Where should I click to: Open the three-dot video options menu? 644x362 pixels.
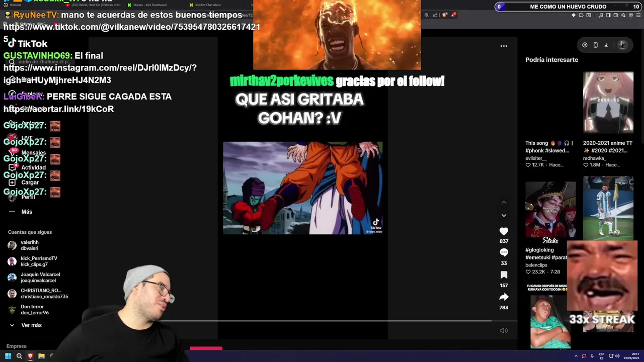pyautogui.click(x=504, y=46)
